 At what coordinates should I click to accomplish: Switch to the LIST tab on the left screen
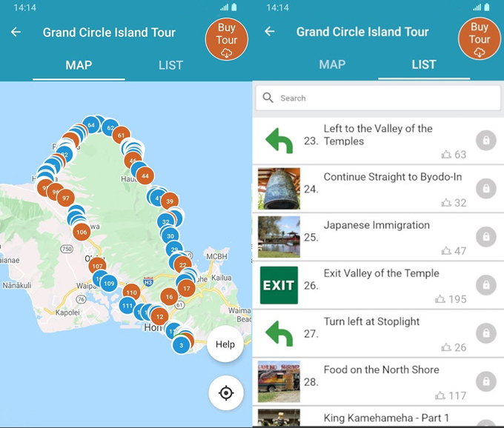(x=170, y=65)
